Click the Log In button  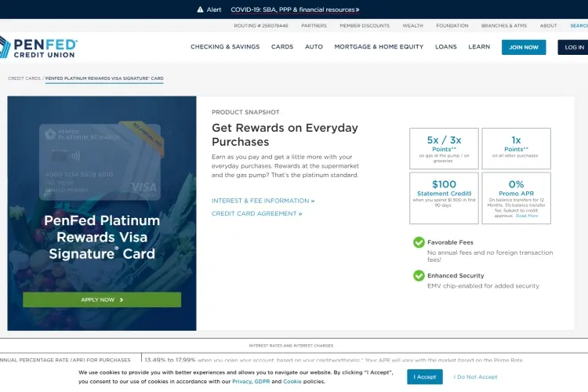point(573,47)
